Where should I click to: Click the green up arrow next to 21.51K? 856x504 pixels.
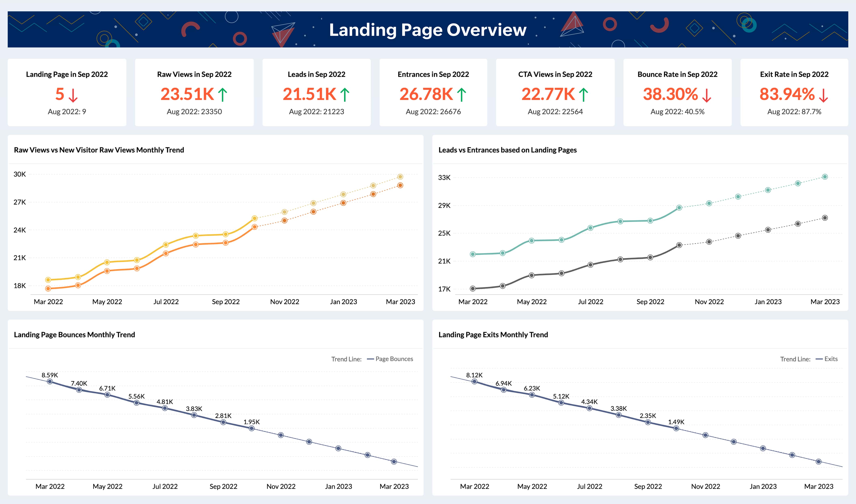coord(345,95)
